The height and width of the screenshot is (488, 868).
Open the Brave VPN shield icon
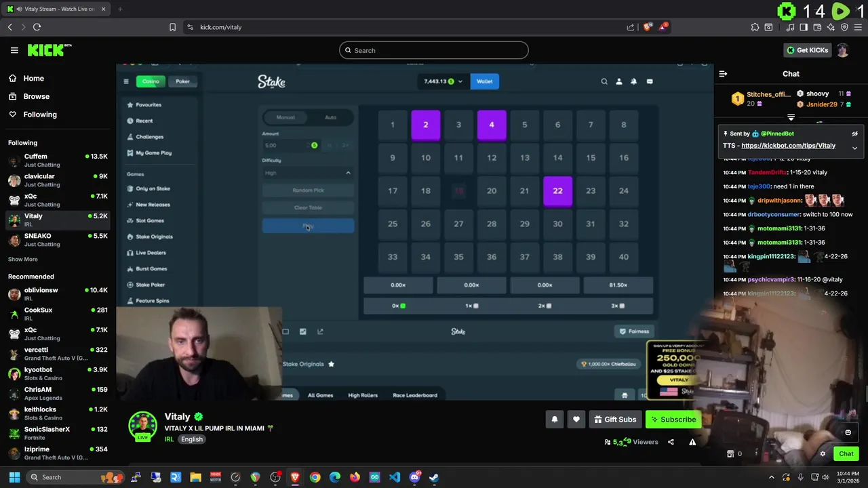(x=844, y=27)
